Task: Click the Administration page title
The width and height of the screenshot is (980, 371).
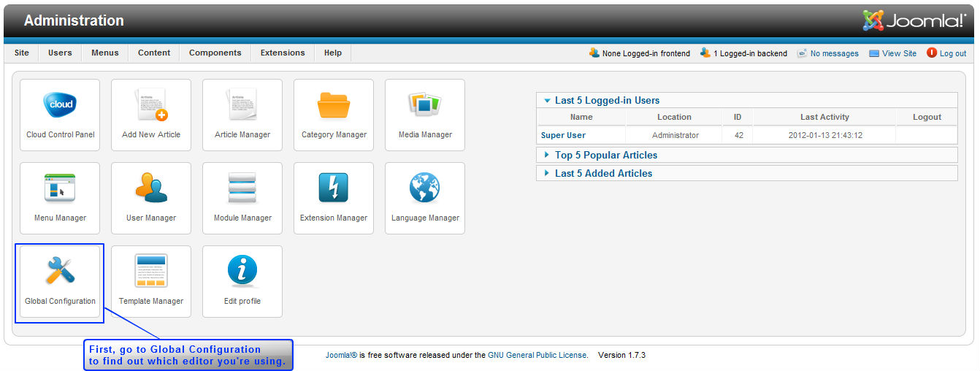Action: pyautogui.click(x=74, y=20)
